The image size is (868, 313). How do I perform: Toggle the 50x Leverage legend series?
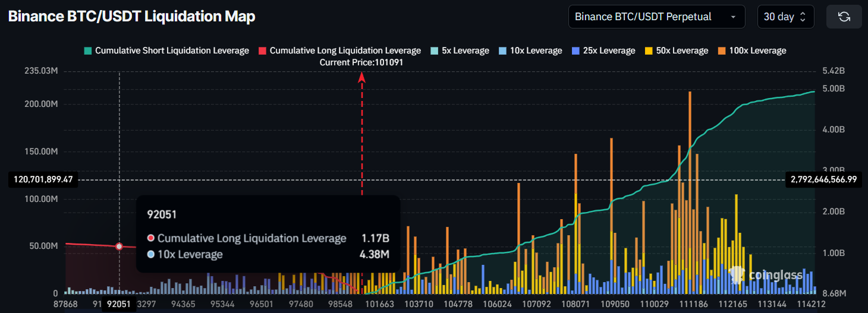676,50
